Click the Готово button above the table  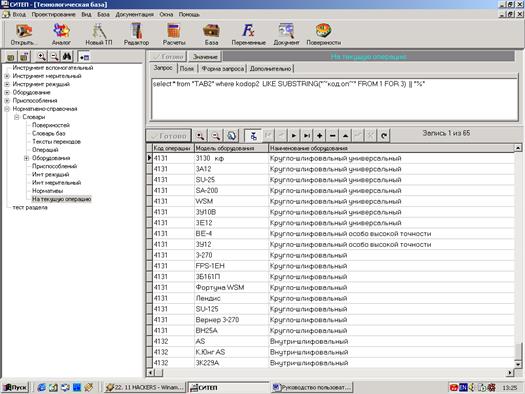[169, 136]
